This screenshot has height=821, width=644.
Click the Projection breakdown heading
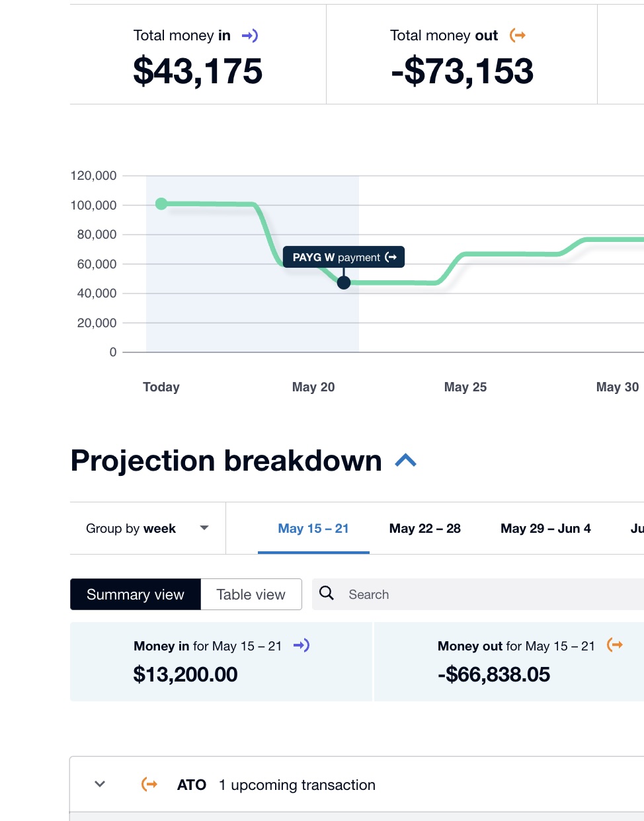(x=226, y=461)
